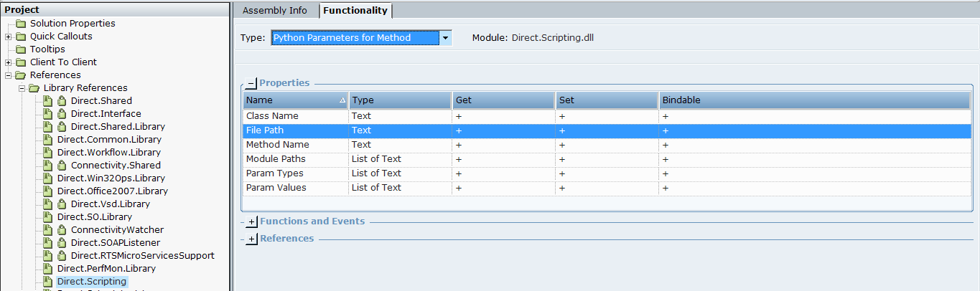Open the Type dropdown list
This screenshot has height=291, width=980.
pos(445,38)
